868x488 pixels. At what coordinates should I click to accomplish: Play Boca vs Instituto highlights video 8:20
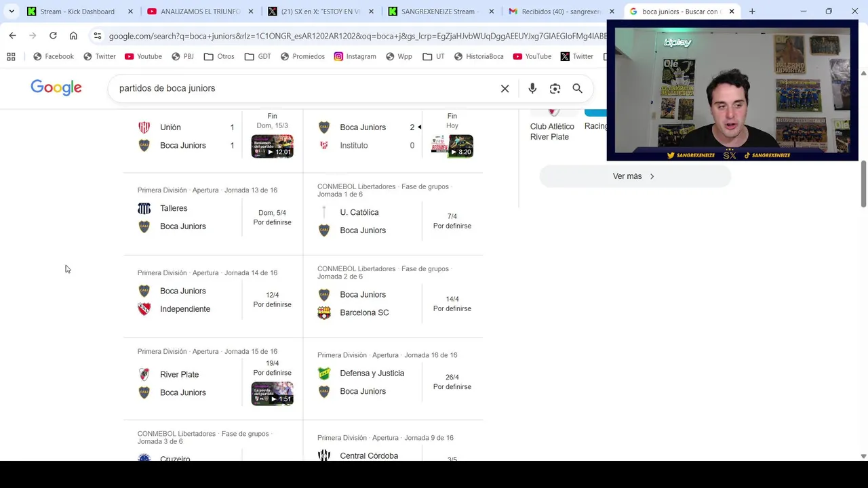(452, 146)
